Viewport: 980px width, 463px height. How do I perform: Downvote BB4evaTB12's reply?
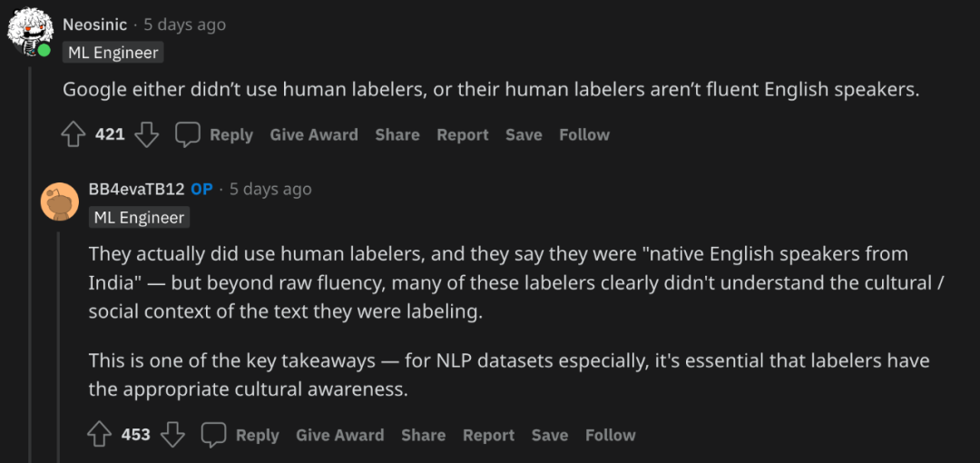[173, 435]
